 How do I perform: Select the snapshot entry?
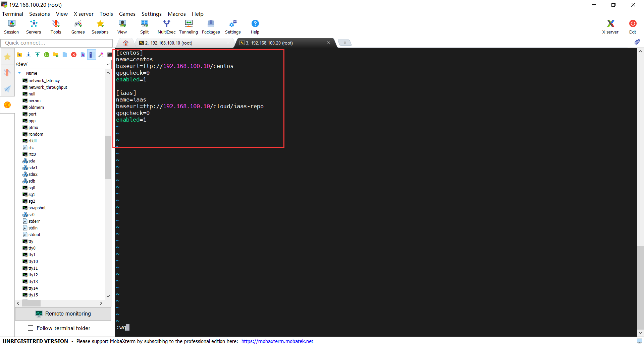coord(37,208)
